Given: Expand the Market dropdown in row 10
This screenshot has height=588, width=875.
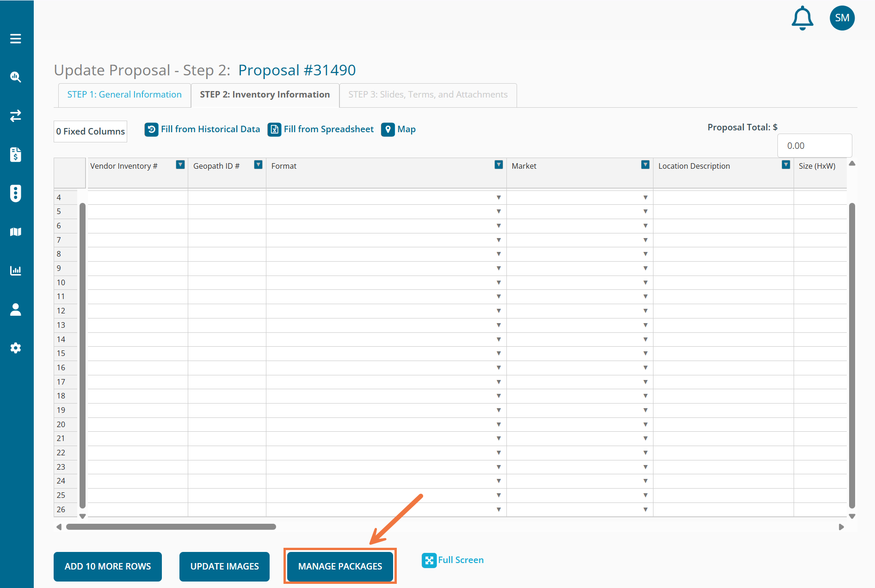Looking at the screenshot, I should pos(645,282).
